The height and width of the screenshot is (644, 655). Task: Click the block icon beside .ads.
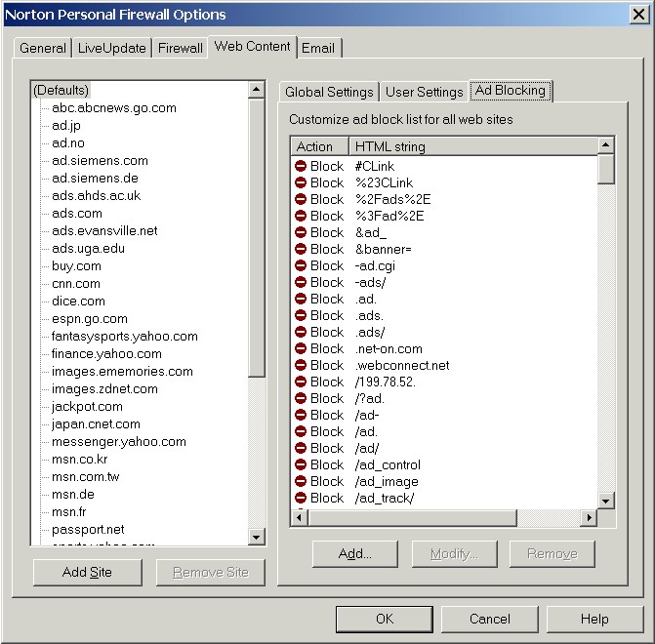(x=301, y=315)
